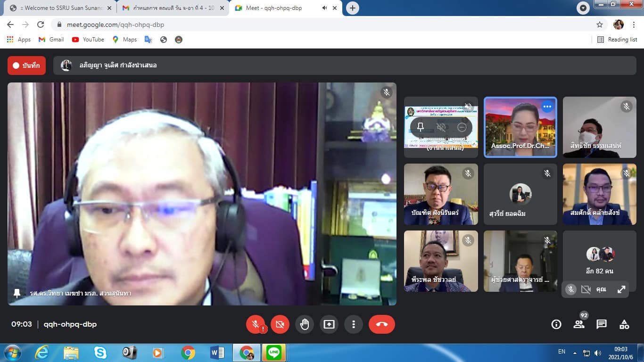
Task: Open the Reading list
Action: coord(617,40)
